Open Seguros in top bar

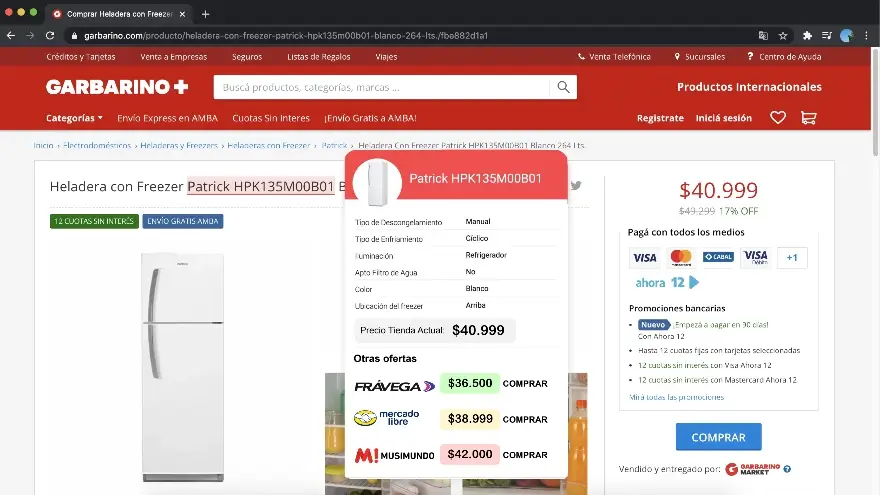coord(247,57)
